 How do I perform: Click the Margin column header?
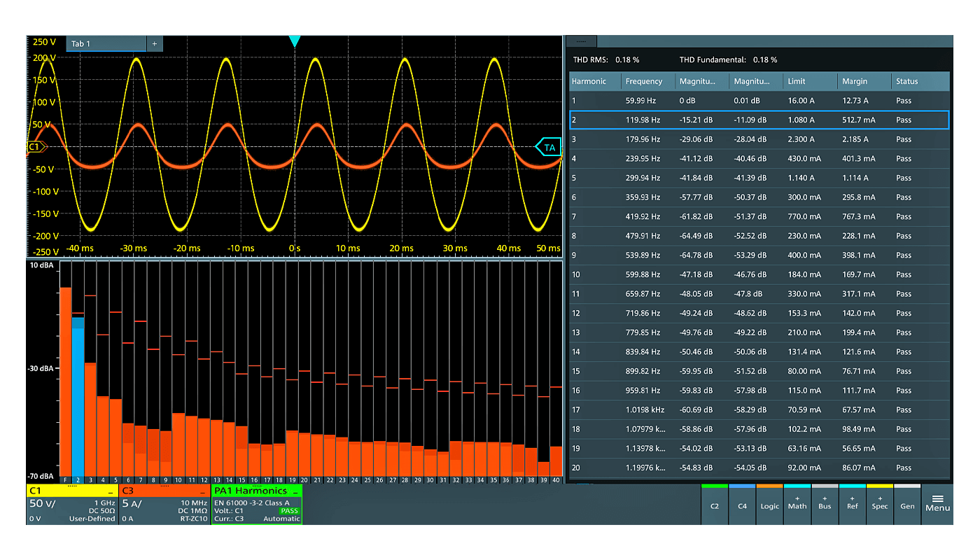tap(864, 81)
